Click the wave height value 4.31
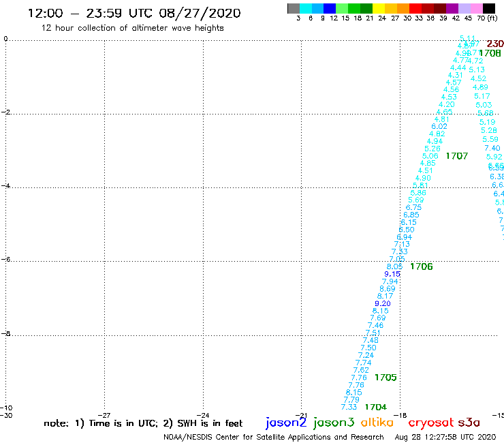Screen dimensions: 504x443 (456, 75)
